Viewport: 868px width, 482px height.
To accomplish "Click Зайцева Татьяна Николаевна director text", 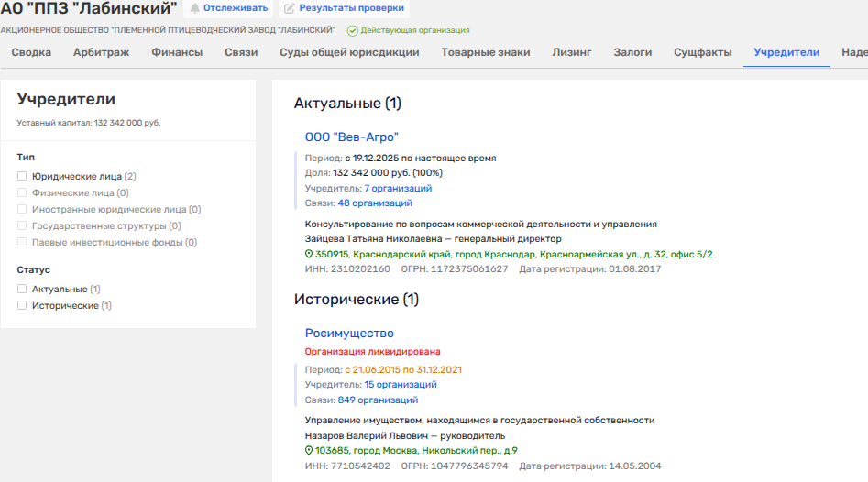I will (x=433, y=239).
